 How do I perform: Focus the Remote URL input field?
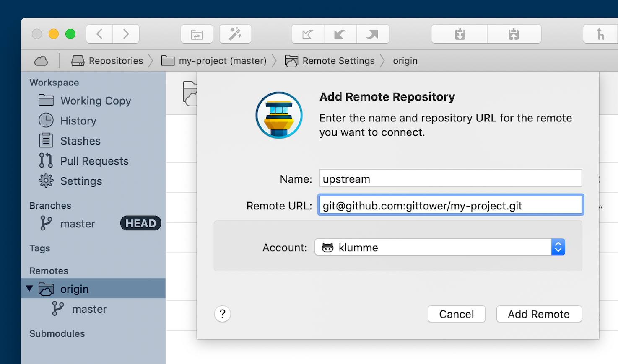point(450,205)
